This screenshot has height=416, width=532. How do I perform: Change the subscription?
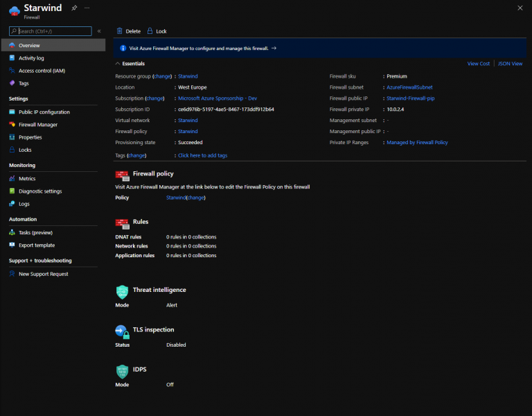tap(154, 98)
